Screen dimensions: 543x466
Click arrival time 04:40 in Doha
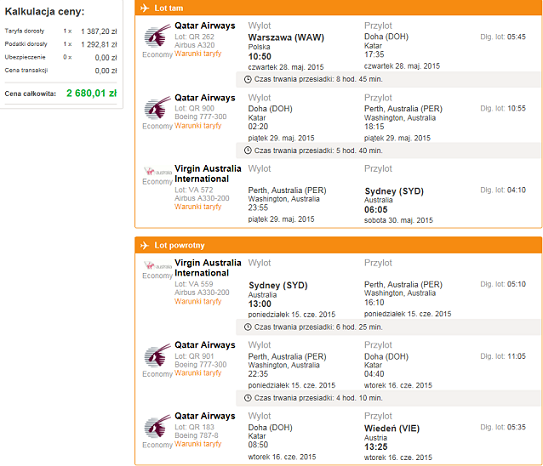point(374,374)
